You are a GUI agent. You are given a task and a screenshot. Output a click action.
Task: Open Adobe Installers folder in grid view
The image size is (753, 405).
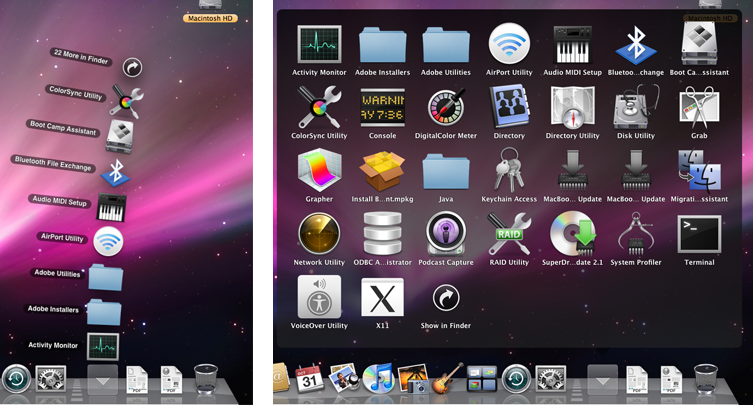click(382, 45)
